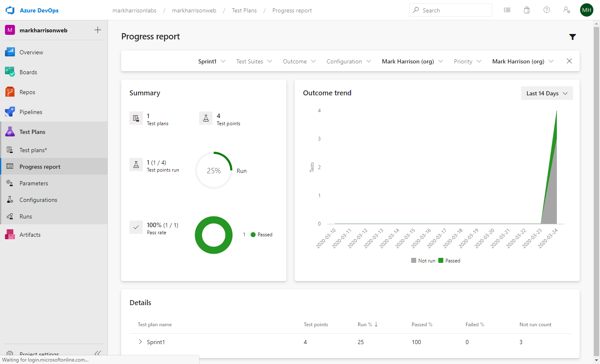Open the Last 14 Days dropdown
This screenshot has width=600, height=364.
(546, 93)
